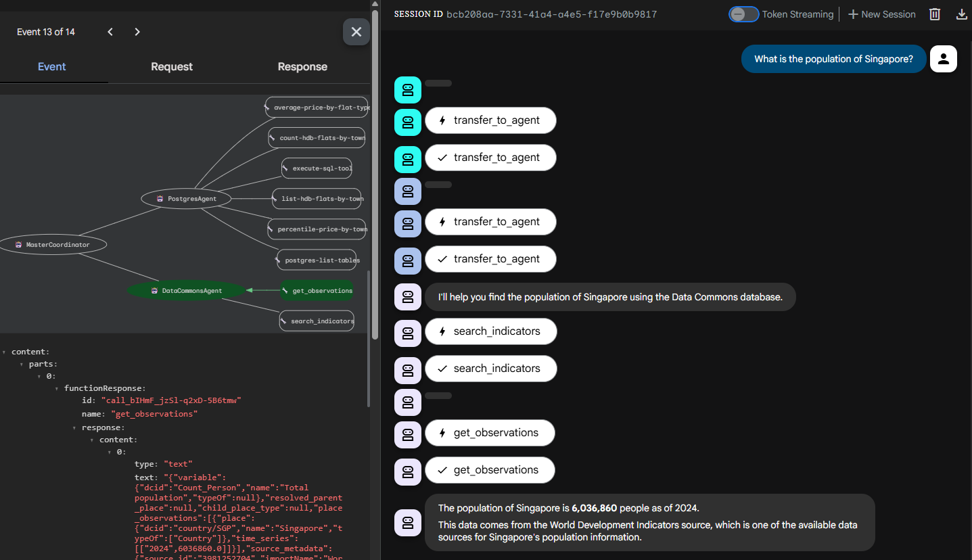972x560 pixels.
Task: Collapse the parts tree node
Action: pyautogui.click(x=22, y=365)
